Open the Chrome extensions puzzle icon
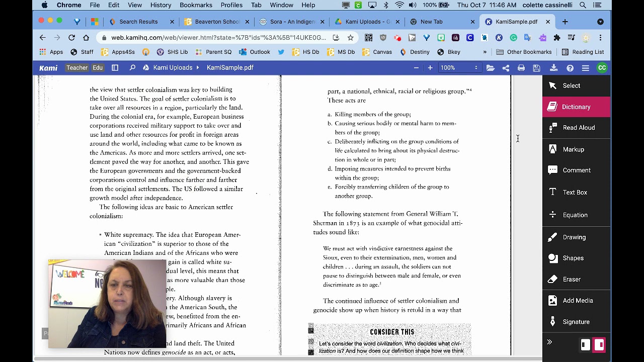 tap(556, 38)
